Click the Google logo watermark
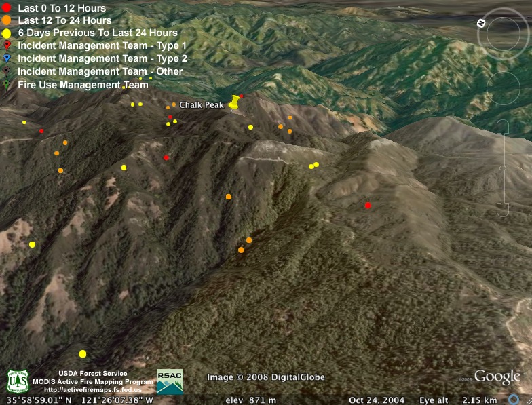 click(x=497, y=377)
